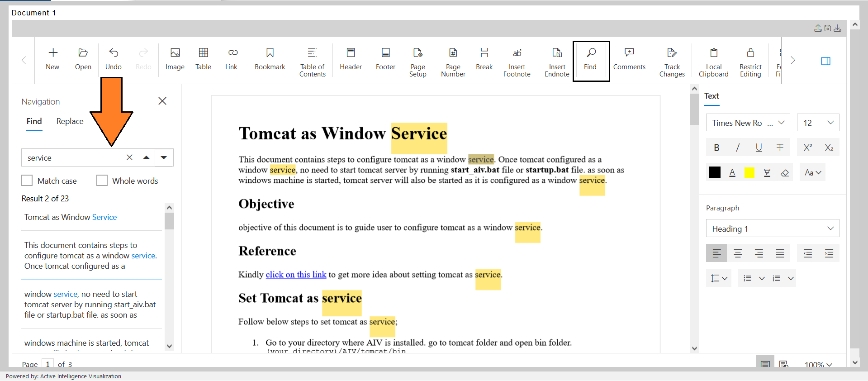This screenshot has height=381, width=868.
Task: Toggle Italic formatting
Action: 738,148
